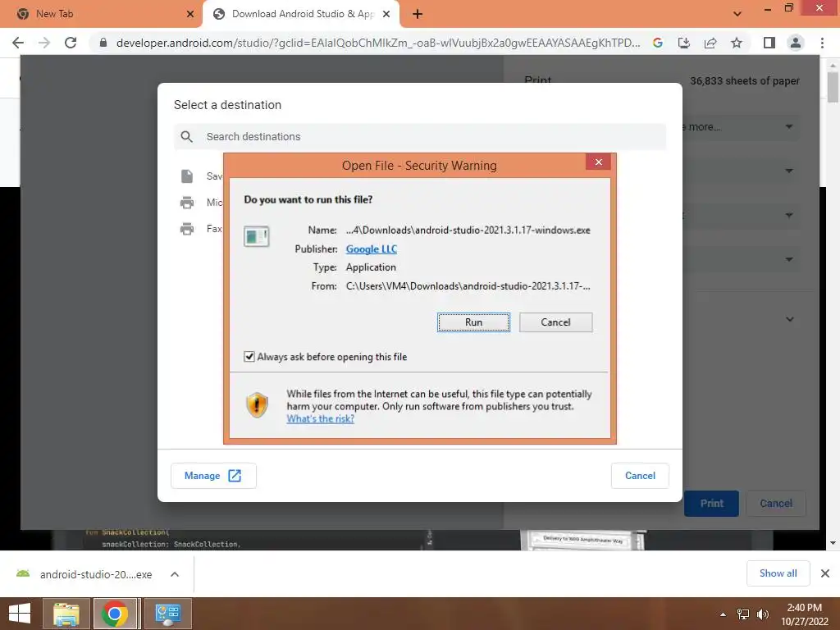Cancel the Select a destination dialog
The height and width of the screenshot is (630, 840).
click(640, 476)
